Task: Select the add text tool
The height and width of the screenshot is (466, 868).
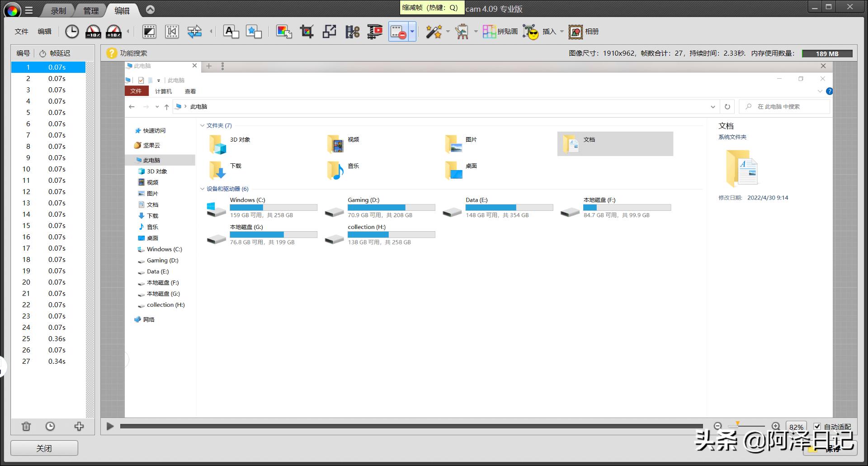Action: click(231, 32)
